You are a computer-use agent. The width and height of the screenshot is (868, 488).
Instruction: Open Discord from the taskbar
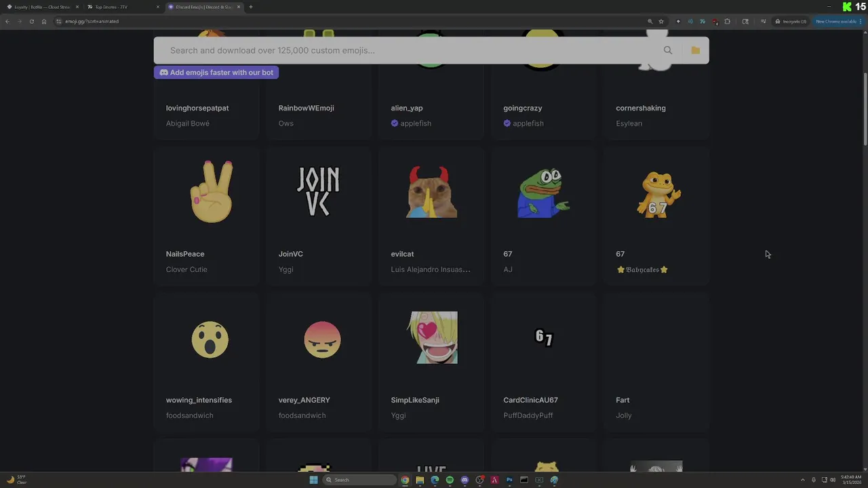[465, 480]
